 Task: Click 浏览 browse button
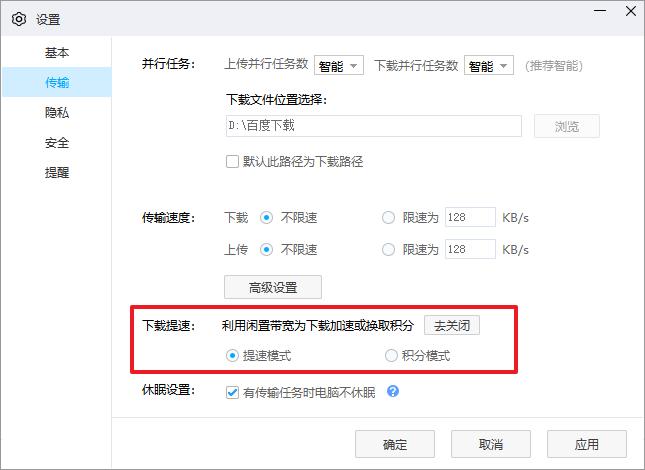click(x=566, y=127)
